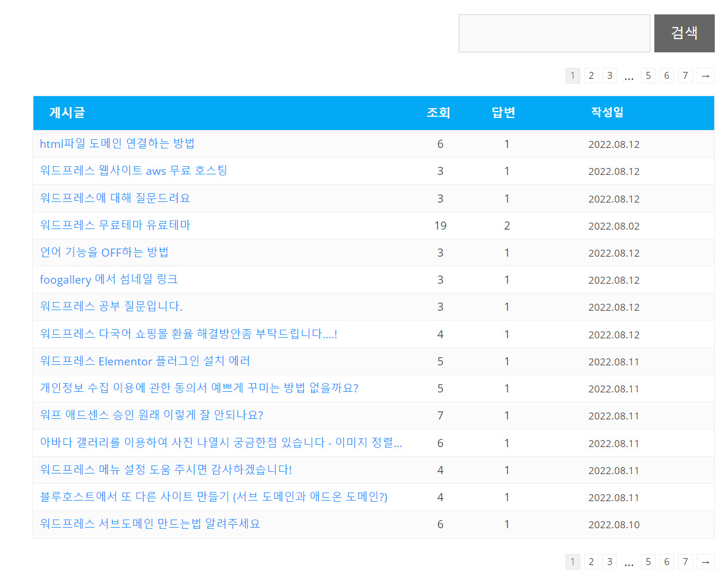
Task: Open the post "워드프레스에 대해 질문드려요"
Action: 115,197
